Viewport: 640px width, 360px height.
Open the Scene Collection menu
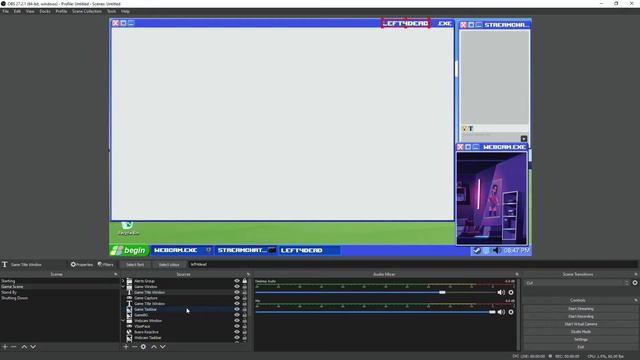[x=87, y=11]
